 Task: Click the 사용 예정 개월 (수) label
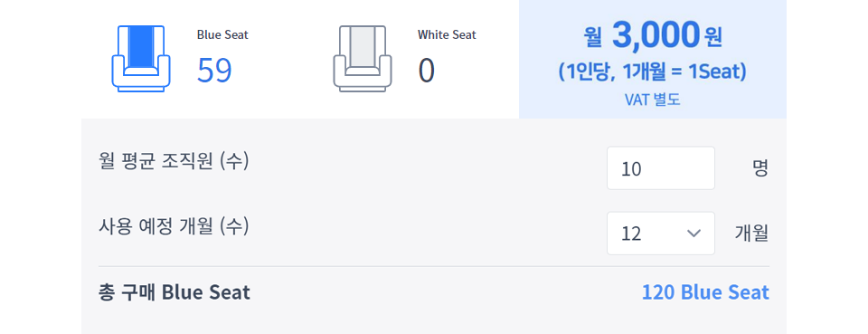174,226
